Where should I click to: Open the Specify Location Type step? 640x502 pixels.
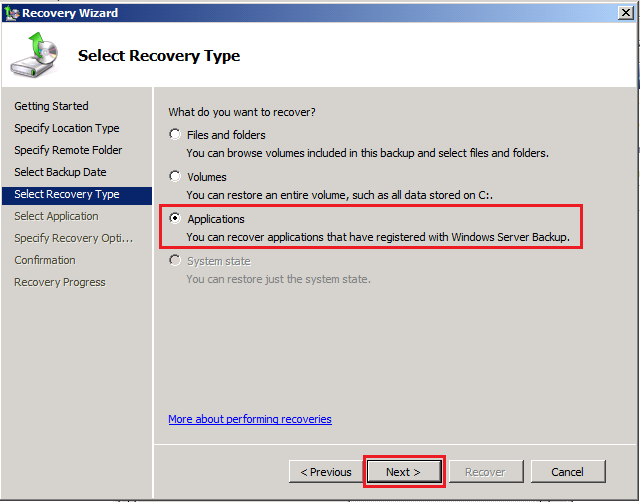tap(66, 128)
